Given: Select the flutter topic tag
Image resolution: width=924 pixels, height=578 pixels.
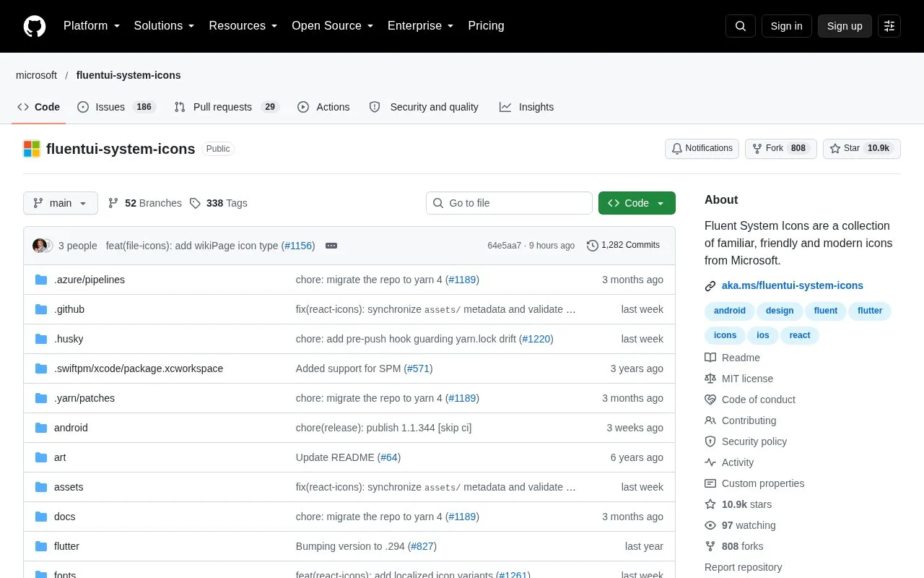Looking at the screenshot, I should point(870,311).
